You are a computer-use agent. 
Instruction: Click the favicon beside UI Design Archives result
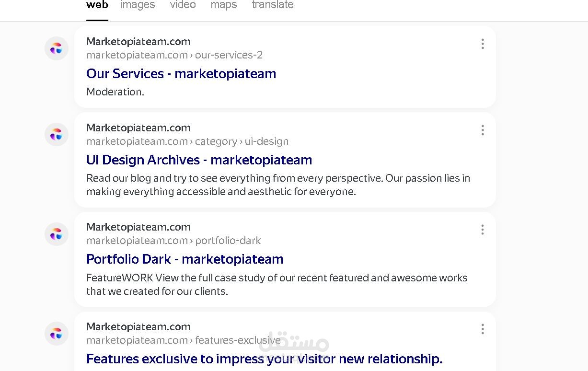[57, 135]
